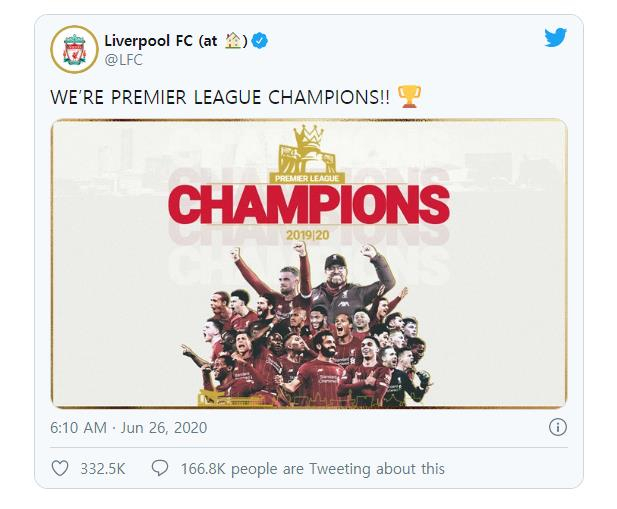Click the house emoji in the name

[x=233, y=41]
